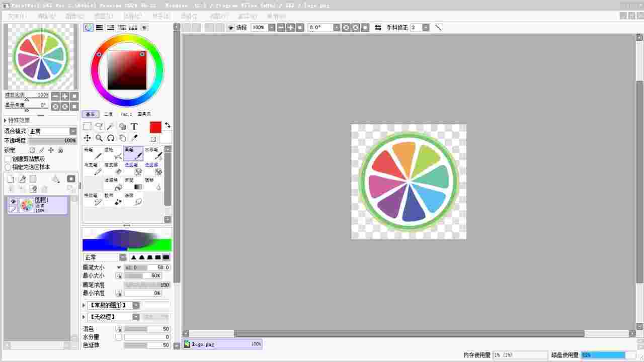Viewport: 644px width, 362px height.
Task: Pick the Eyedropper tool
Action: click(135, 137)
